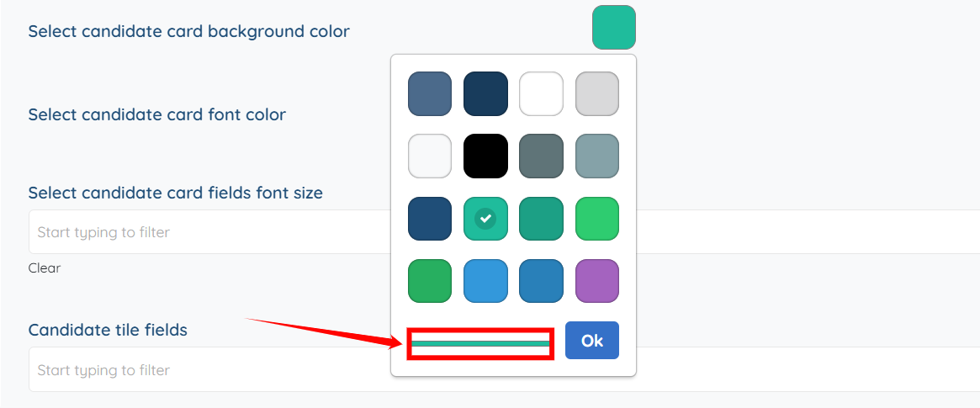Choose the dark gray-green swatch
Image resolution: width=980 pixels, height=408 pixels.
coord(541,156)
